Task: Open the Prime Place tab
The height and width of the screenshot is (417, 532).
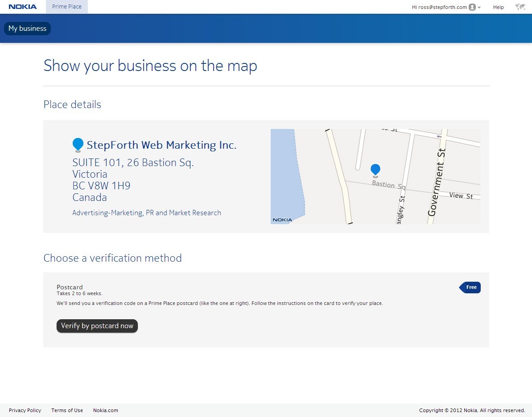Action: pos(67,7)
